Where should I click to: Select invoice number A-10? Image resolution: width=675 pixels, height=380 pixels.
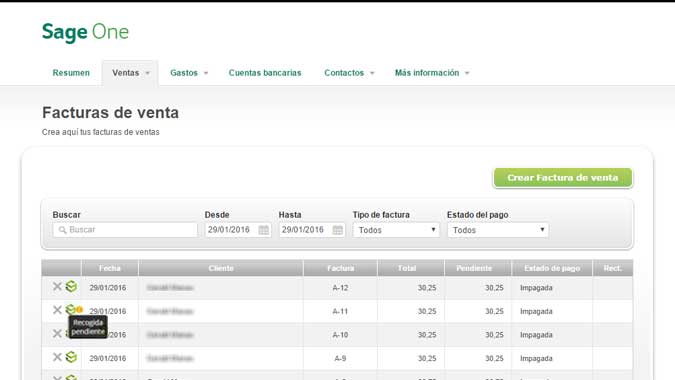pos(340,335)
